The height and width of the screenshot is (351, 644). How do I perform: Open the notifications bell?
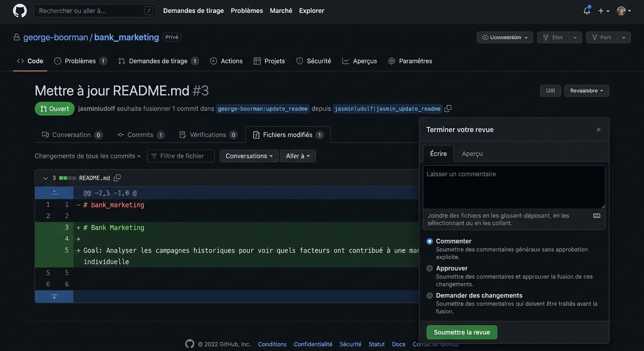pos(587,11)
